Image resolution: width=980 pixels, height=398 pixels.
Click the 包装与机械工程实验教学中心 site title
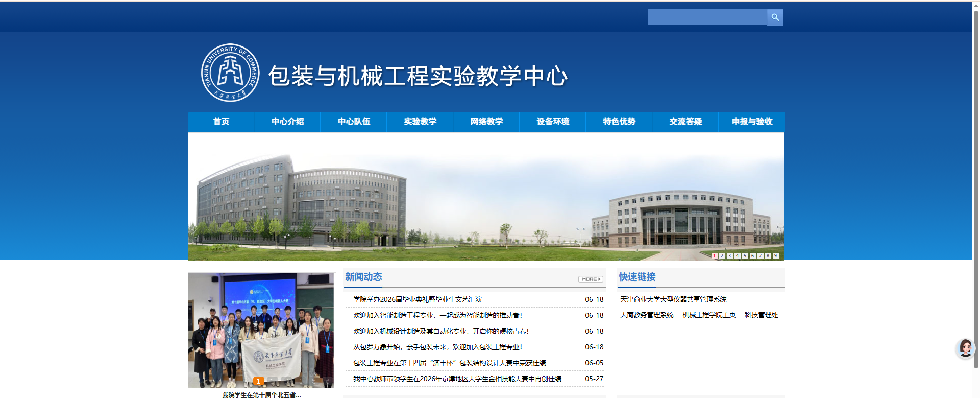(x=418, y=76)
